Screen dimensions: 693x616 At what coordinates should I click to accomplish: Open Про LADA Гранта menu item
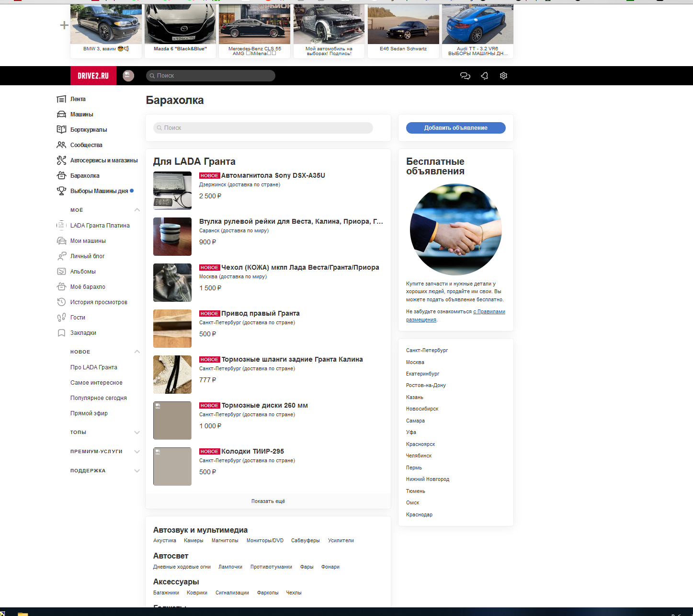coord(94,367)
